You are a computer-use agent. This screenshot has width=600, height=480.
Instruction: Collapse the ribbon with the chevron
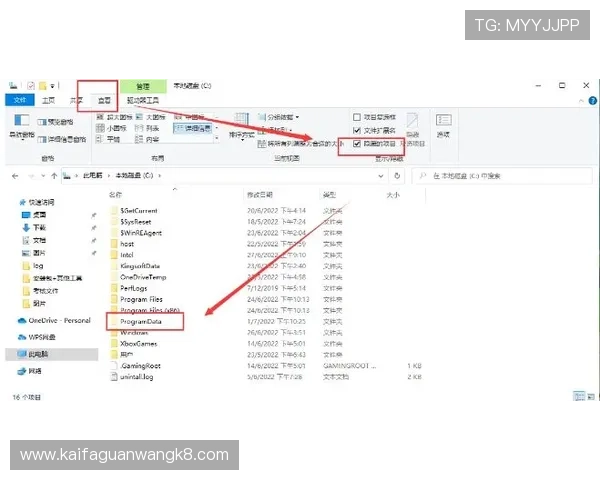581,101
